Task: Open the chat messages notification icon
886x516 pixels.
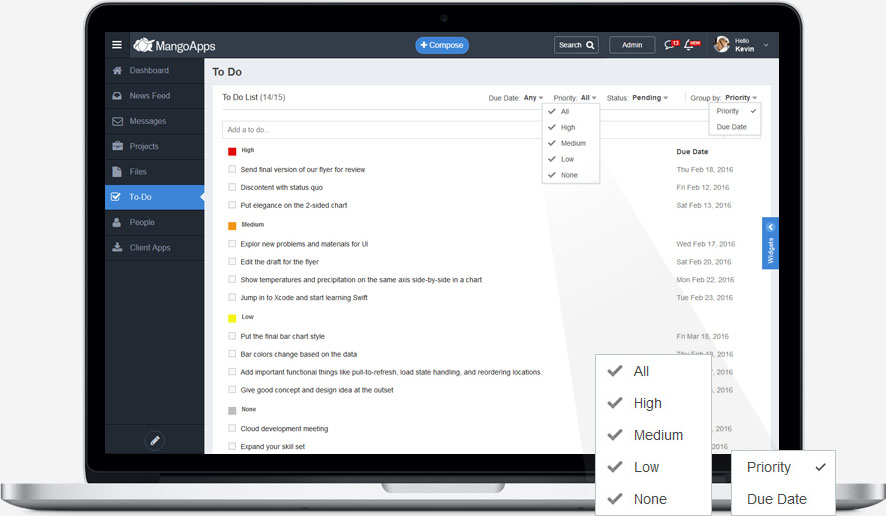Action: click(671, 45)
